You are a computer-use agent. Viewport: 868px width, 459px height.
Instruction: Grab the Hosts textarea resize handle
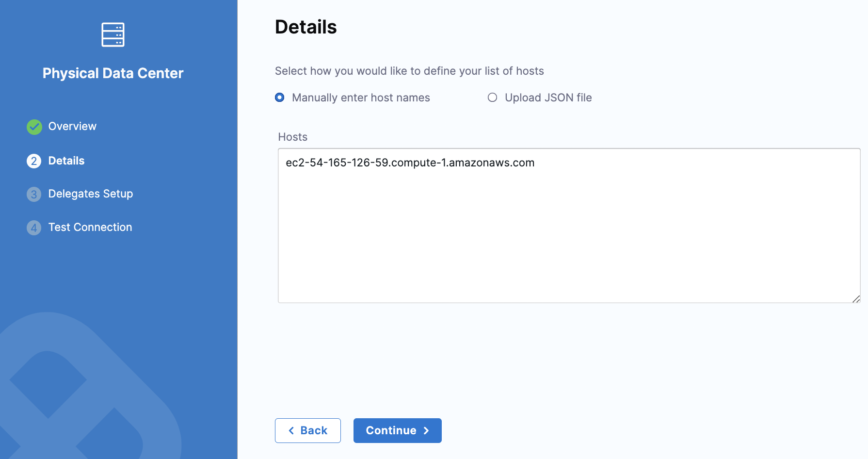click(x=856, y=299)
